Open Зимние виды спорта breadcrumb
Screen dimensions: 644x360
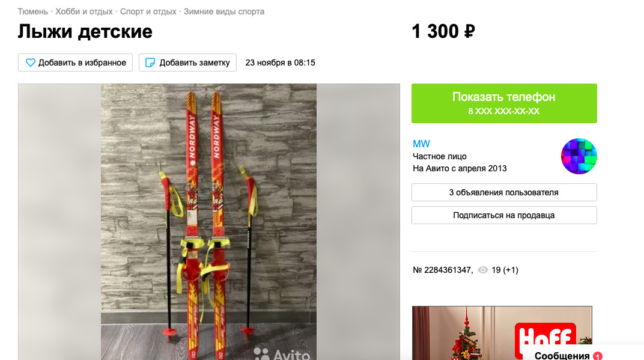tap(224, 11)
